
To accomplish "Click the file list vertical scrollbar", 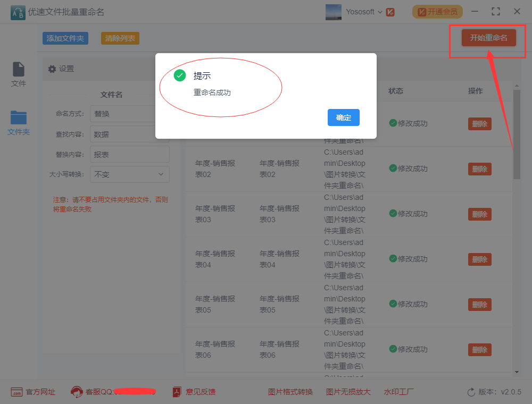I will coord(517,134).
